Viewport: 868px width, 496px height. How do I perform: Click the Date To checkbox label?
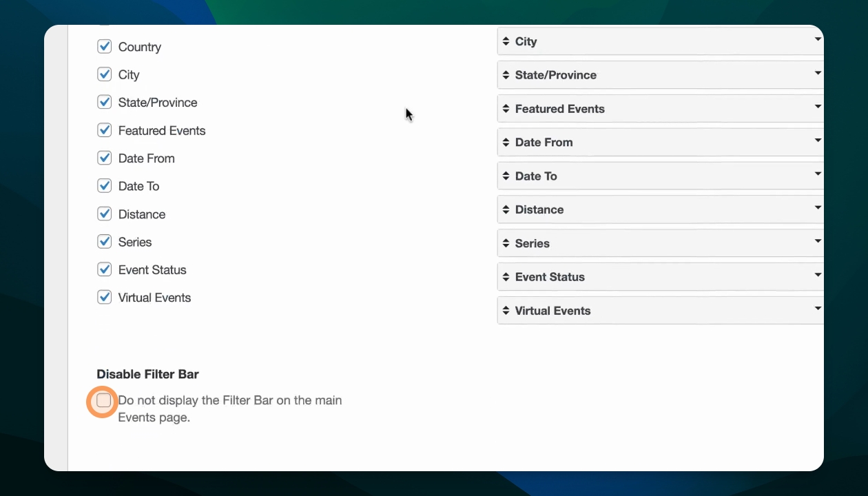click(138, 186)
